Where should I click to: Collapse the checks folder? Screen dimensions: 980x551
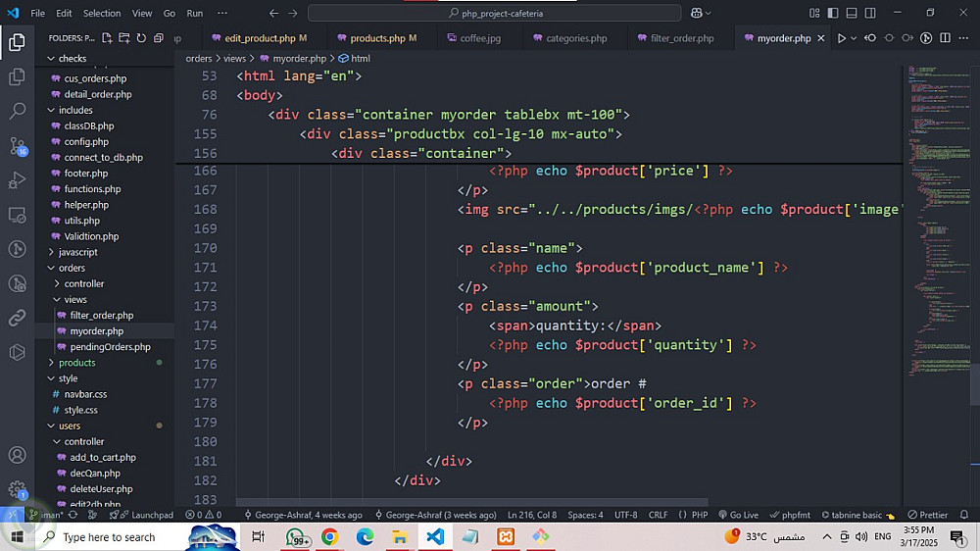click(73, 58)
